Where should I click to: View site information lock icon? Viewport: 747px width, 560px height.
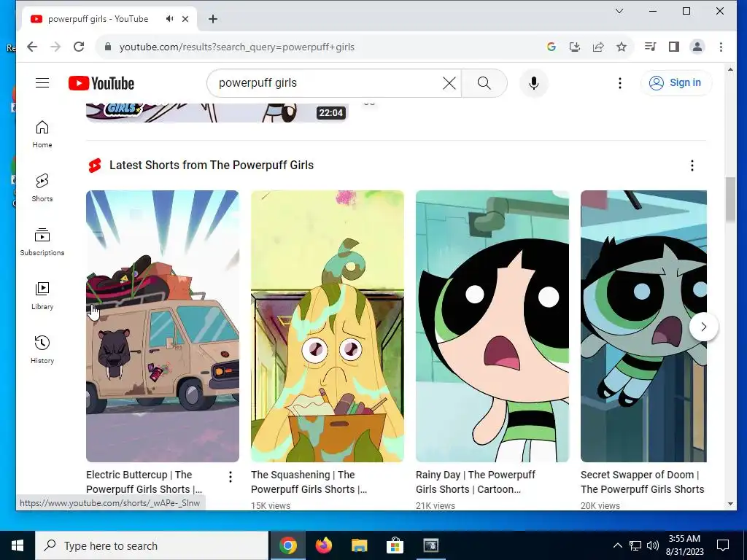pos(108,47)
